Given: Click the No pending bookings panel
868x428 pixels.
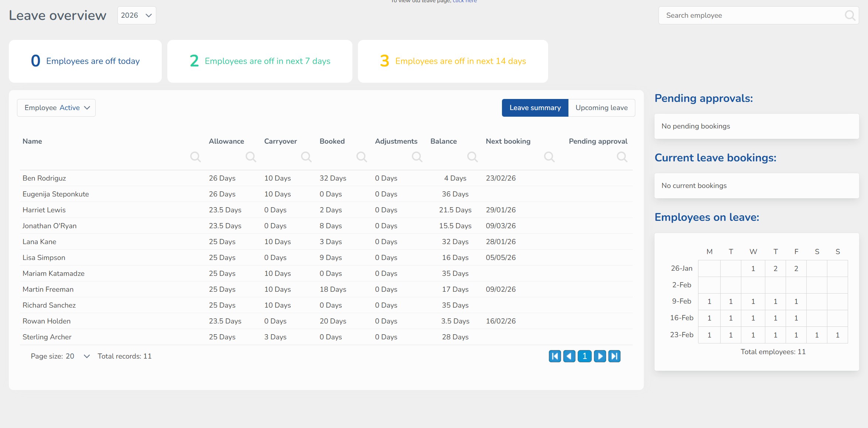Looking at the screenshot, I should (756, 126).
